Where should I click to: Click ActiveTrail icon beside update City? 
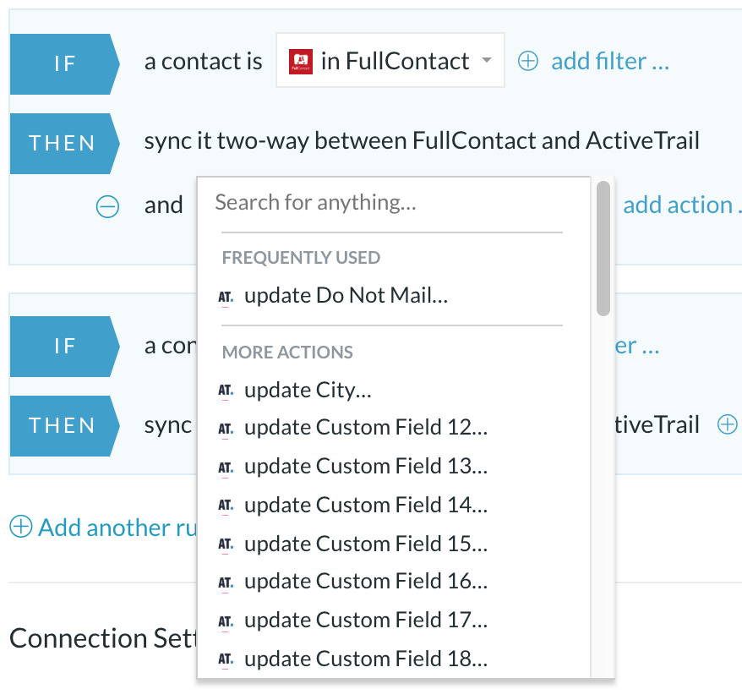pos(226,391)
